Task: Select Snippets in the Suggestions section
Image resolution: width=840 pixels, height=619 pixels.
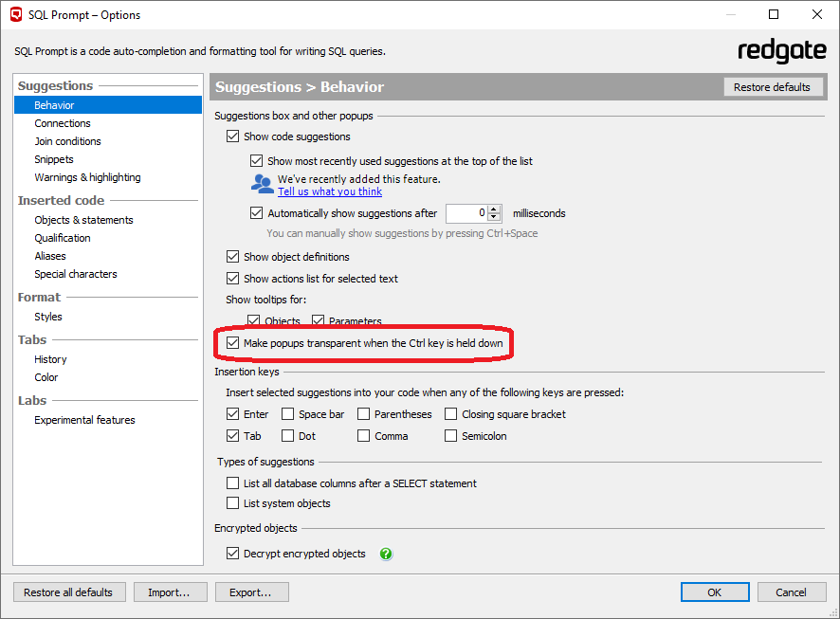Action: click(x=54, y=159)
